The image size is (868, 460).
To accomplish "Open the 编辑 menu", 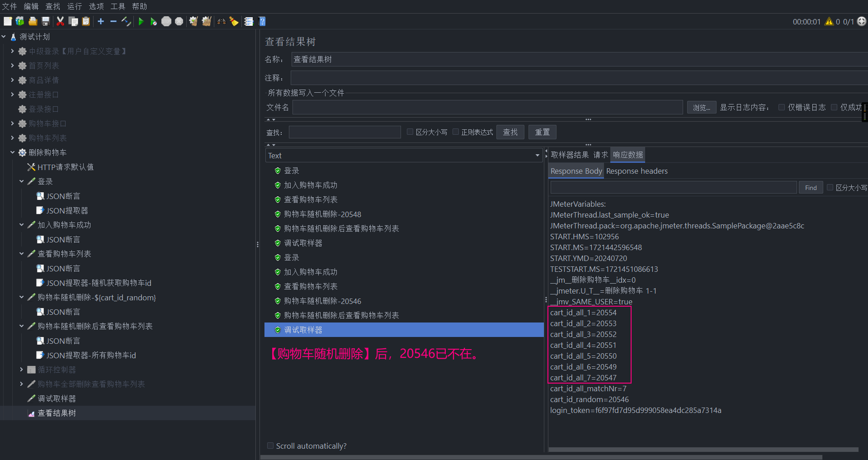I will pos(31,6).
